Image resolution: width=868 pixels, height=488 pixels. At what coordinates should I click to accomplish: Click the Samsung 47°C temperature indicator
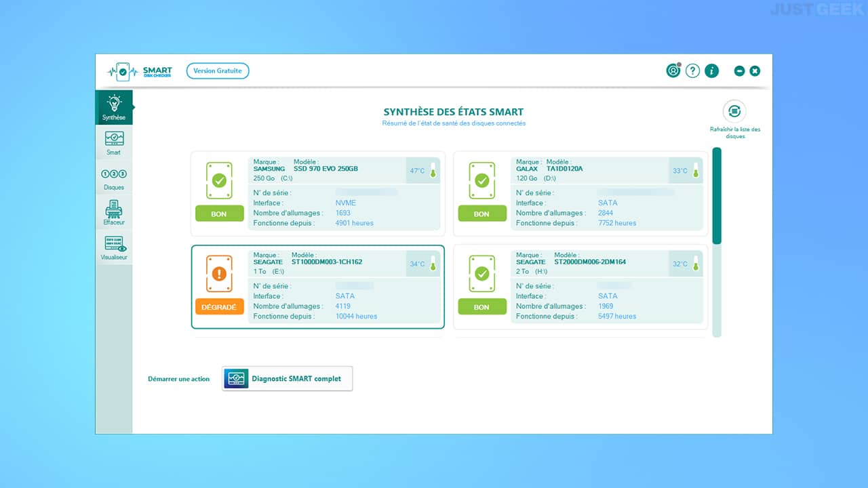click(423, 171)
